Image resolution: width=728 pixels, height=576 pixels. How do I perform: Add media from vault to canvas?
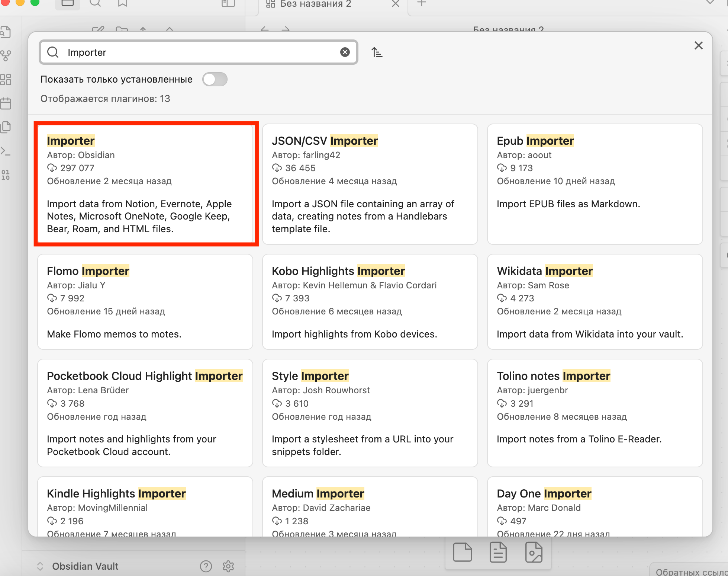534,552
